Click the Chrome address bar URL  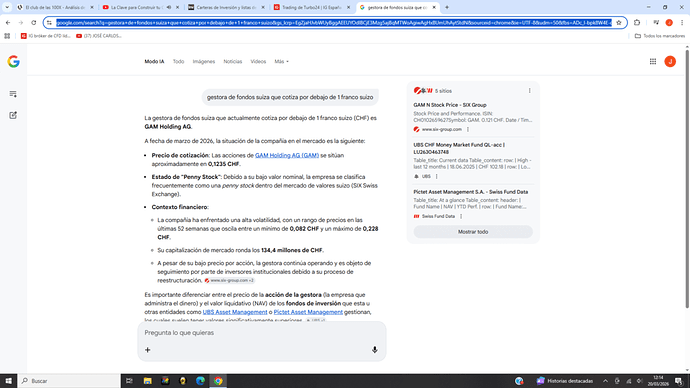click(x=334, y=22)
